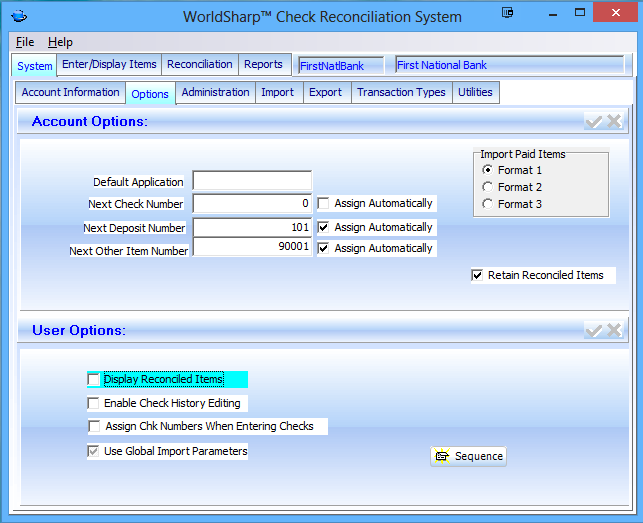Click the Account Options X cancel icon
The image size is (643, 523).
click(x=614, y=121)
